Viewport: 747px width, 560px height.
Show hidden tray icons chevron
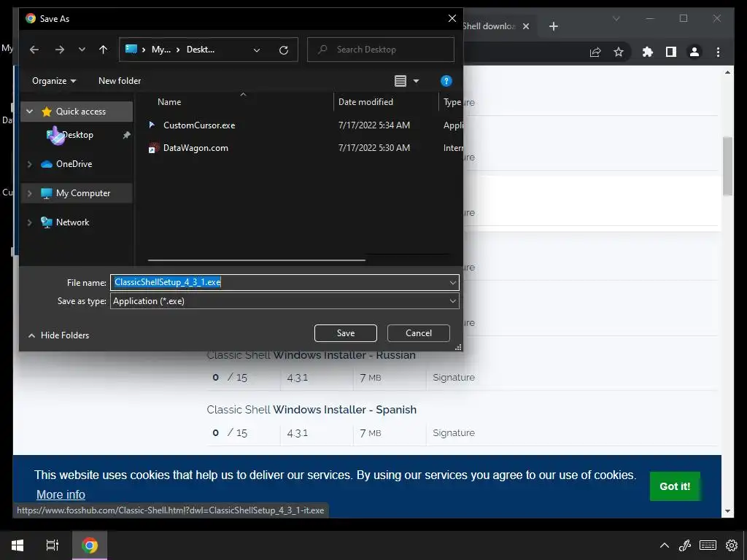pyautogui.click(x=664, y=545)
